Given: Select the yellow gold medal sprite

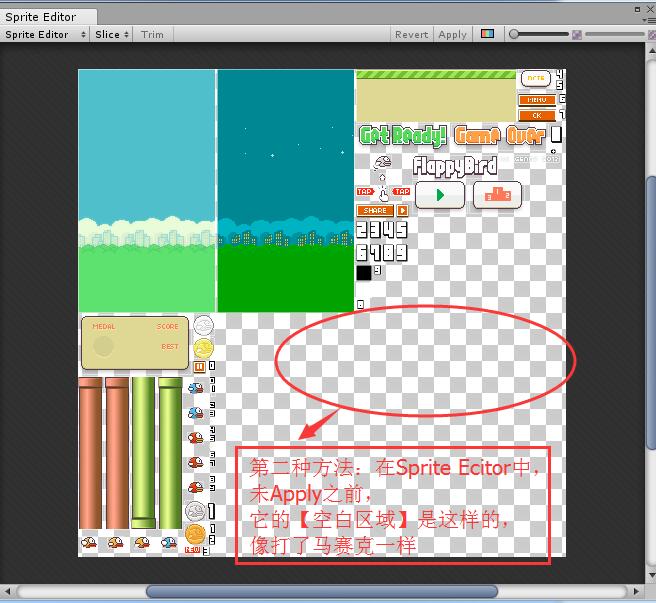Looking at the screenshot, I should [203, 348].
